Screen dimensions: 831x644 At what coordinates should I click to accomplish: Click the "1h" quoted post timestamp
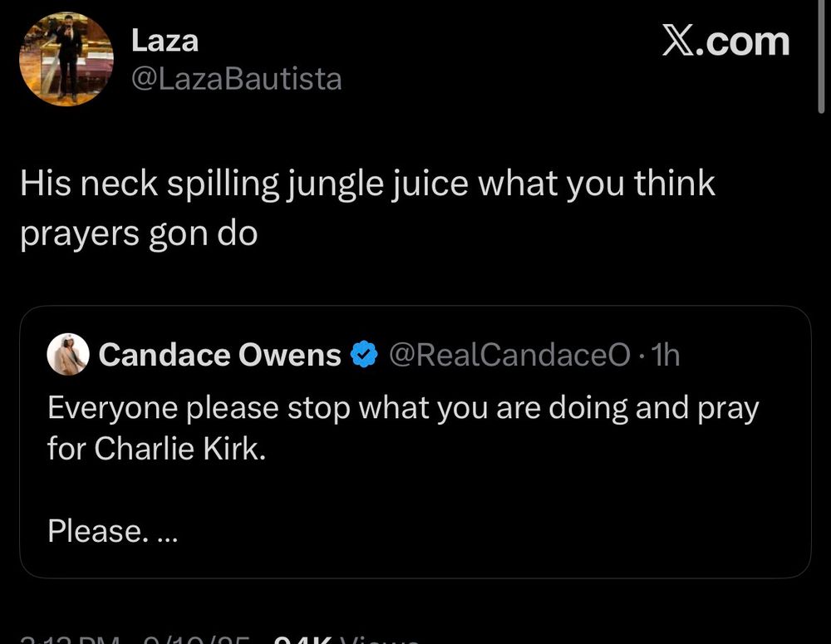coord(666,356)
